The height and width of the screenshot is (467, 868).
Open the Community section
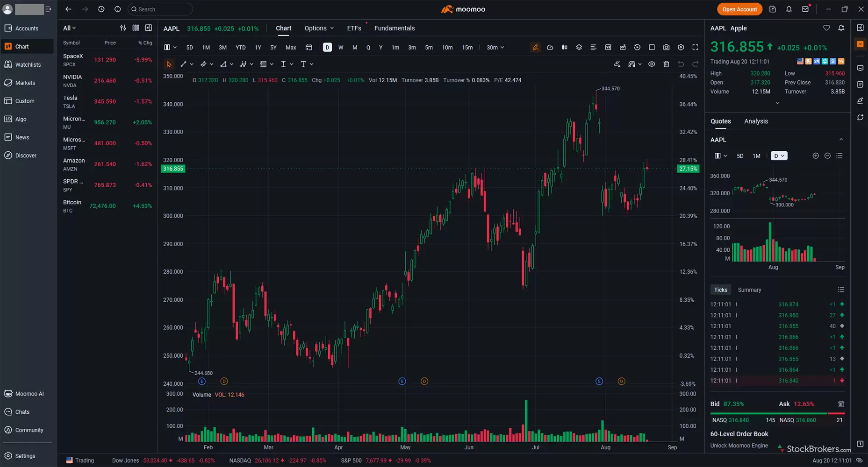tap(28, 430)
